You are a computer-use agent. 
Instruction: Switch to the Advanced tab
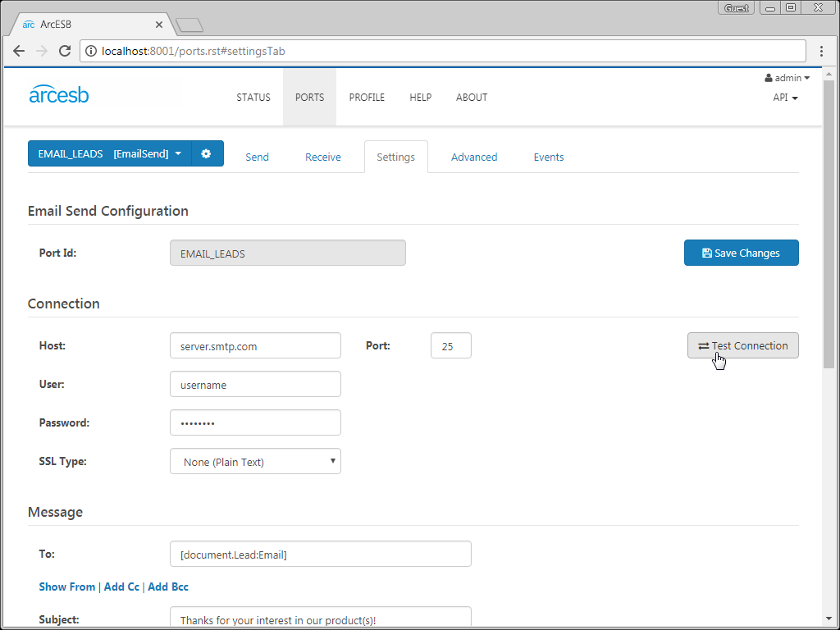474,157
